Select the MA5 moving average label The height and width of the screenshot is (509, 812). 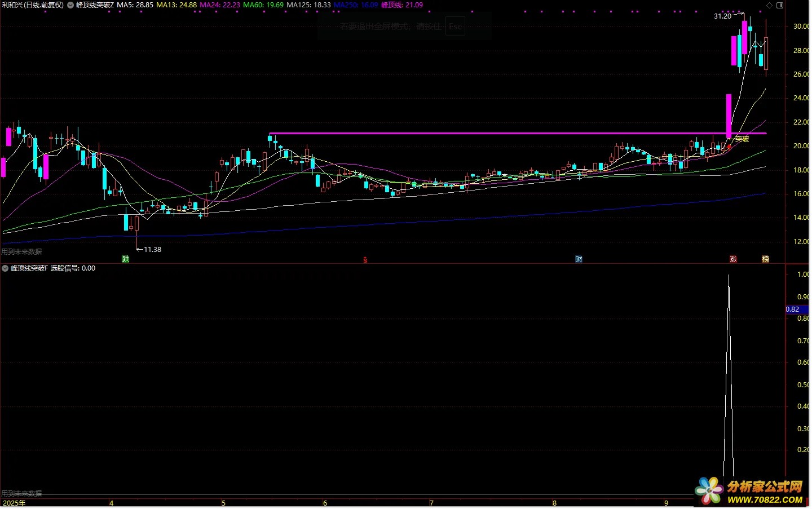pos(135,5)
